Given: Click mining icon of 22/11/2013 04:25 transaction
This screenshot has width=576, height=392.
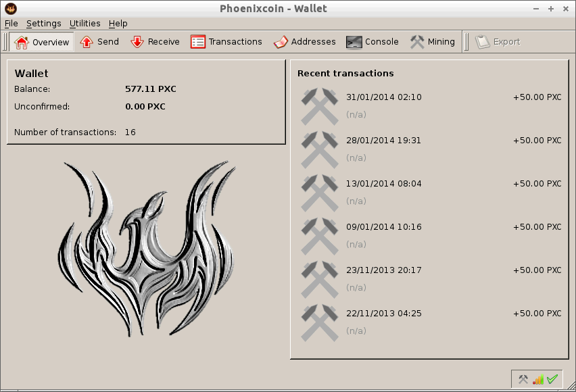Looking at the screenshot, I should click(x=320, y=323).
